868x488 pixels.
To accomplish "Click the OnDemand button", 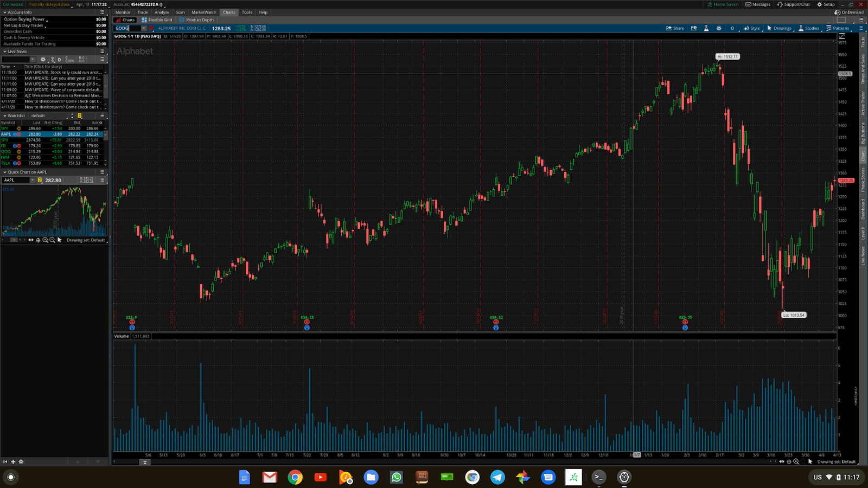I will click(850, 11).
